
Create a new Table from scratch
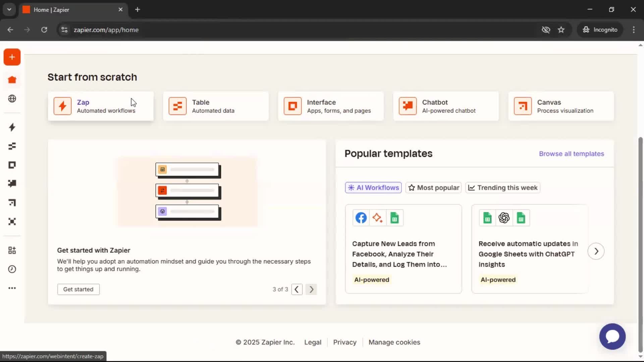pyautogui.click(x=216, y=106)
